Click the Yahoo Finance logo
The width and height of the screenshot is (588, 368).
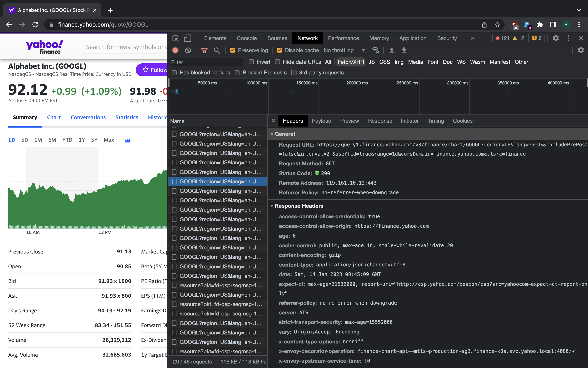click(x=45, y=46)
